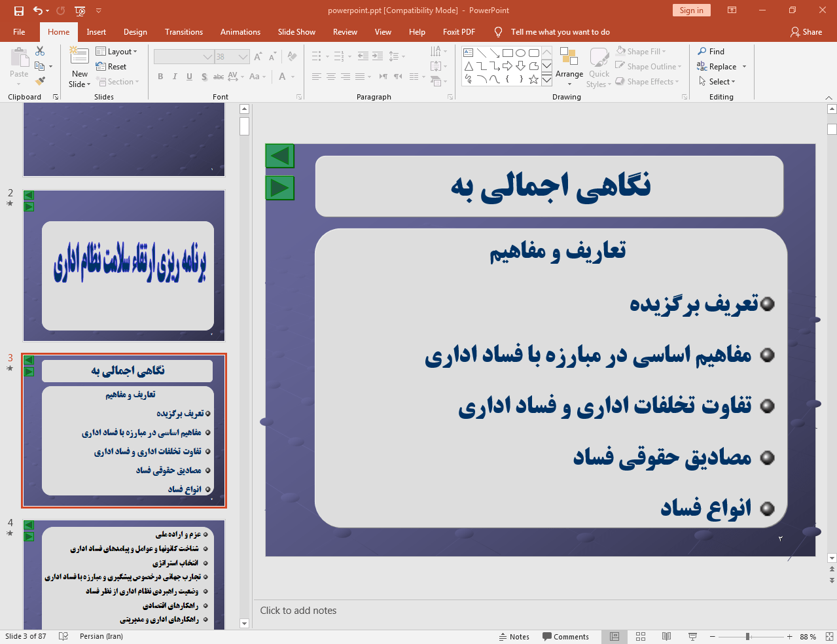Insert a New Slide
The width and height of the screenshot is (837, 644).
tap(80, 67)
